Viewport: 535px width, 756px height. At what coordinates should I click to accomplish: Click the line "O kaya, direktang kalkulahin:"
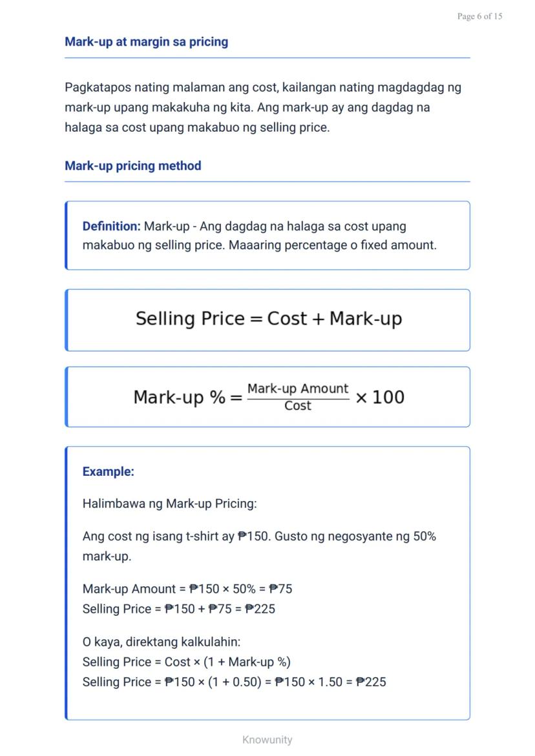coord(161,642)
